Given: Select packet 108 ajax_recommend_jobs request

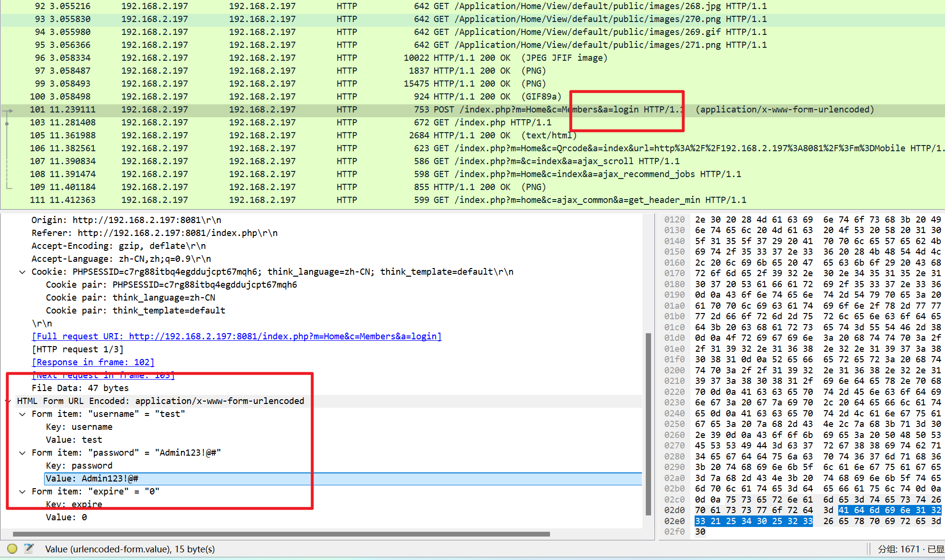Looking at the screenshot, I should tap(472, 174).
